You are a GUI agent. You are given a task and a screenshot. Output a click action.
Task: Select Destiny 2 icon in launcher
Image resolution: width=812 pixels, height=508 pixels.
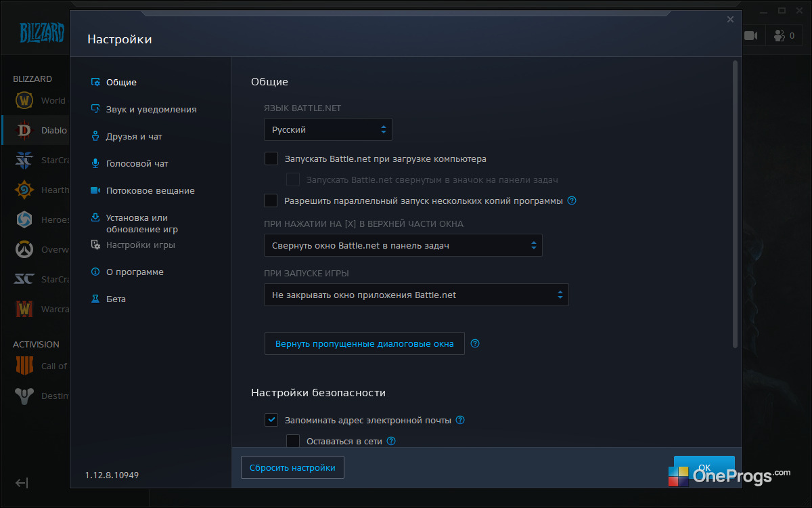[24, 396]
